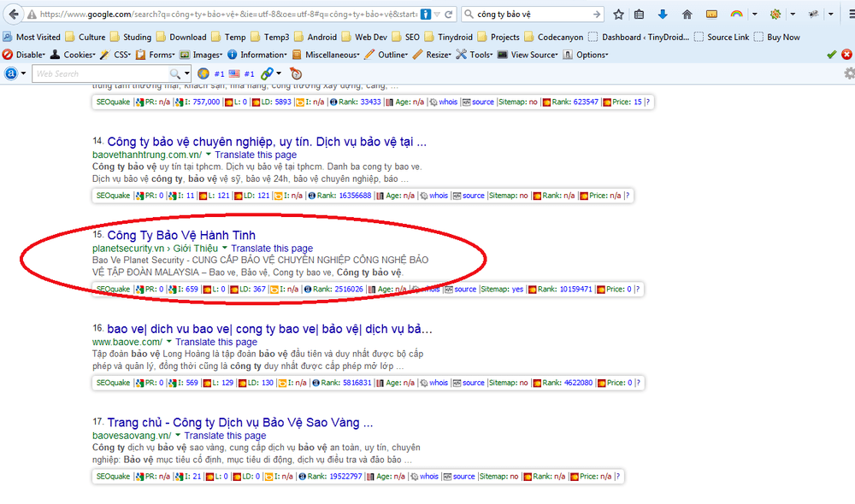Click the blue info icon in address bar

coord(425,15)
